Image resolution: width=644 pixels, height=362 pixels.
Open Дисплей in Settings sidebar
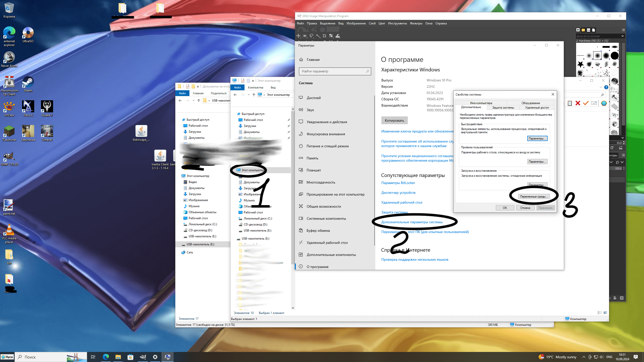click(x=335, y=98)
